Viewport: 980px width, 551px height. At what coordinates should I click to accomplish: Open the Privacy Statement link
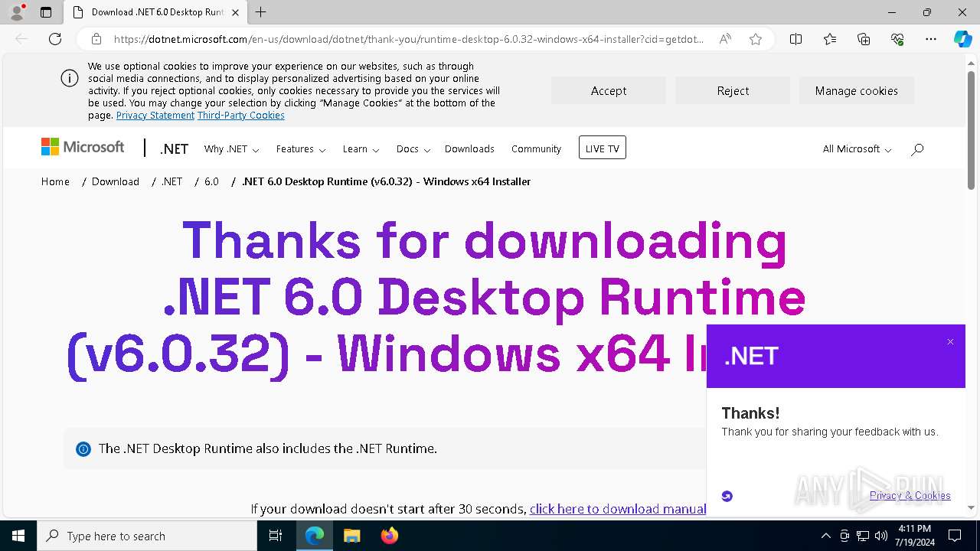pyautogui.click(x=155, y=116)
